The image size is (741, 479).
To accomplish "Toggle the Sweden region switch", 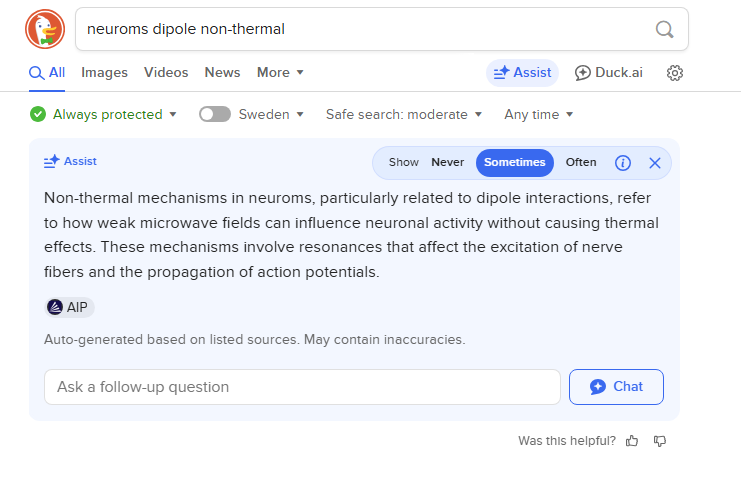I will point(215,114).
